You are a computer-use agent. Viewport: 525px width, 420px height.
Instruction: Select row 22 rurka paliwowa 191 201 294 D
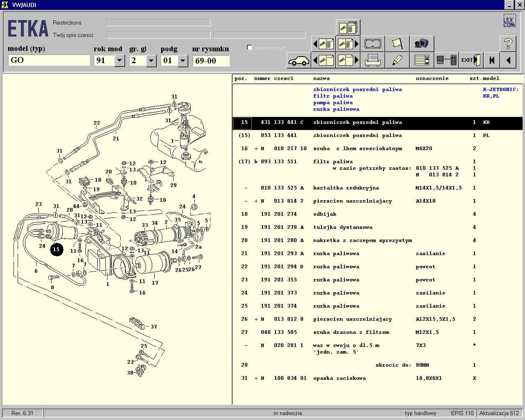click(377, 267)
